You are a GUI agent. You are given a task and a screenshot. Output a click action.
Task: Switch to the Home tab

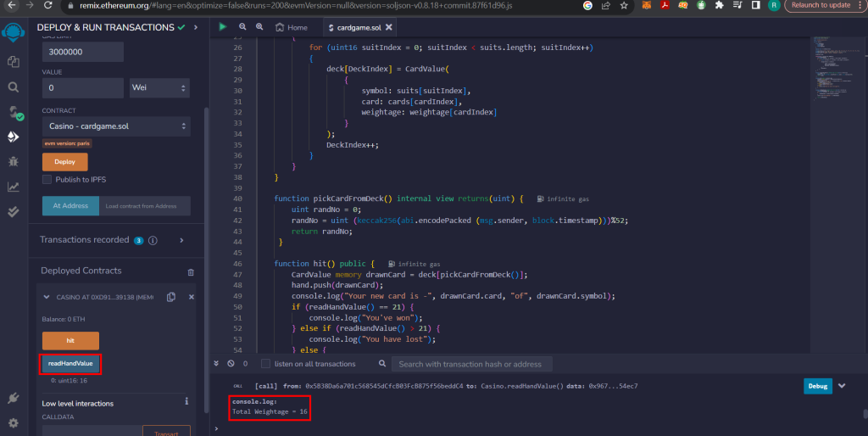[292, 27]
